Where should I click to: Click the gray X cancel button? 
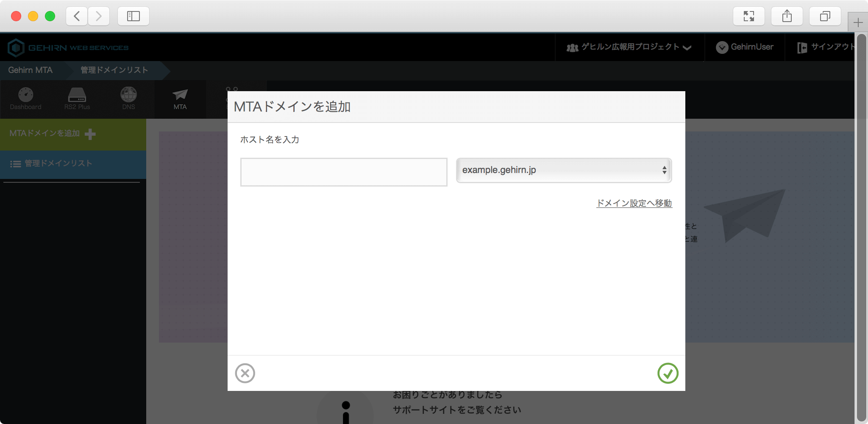[245, 373]
